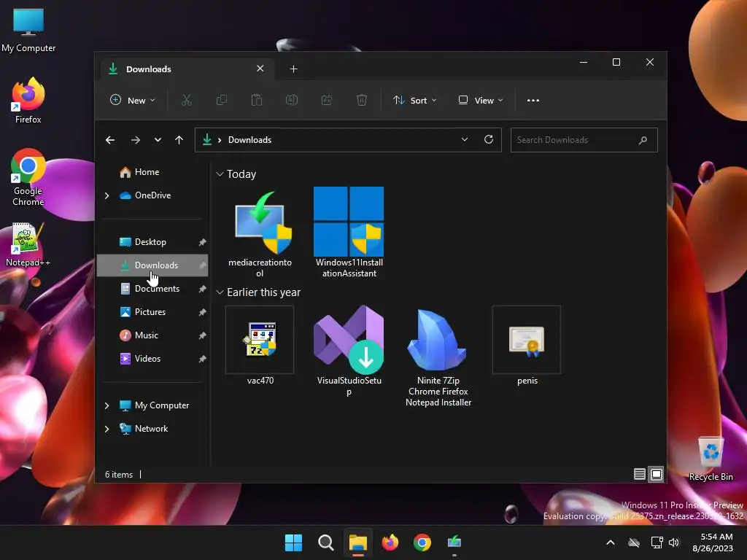Screen dimensions: 747x560
Task: Unpin Music using its pin icon
Action: (202, 335)
